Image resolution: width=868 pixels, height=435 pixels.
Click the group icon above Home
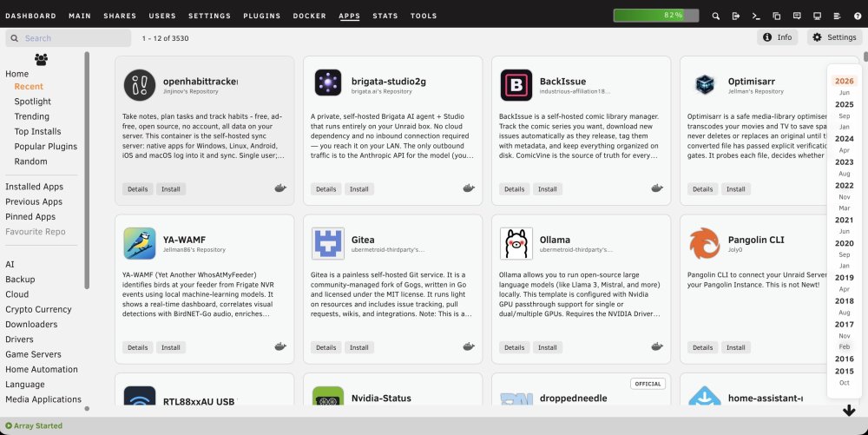pos(41,59)
